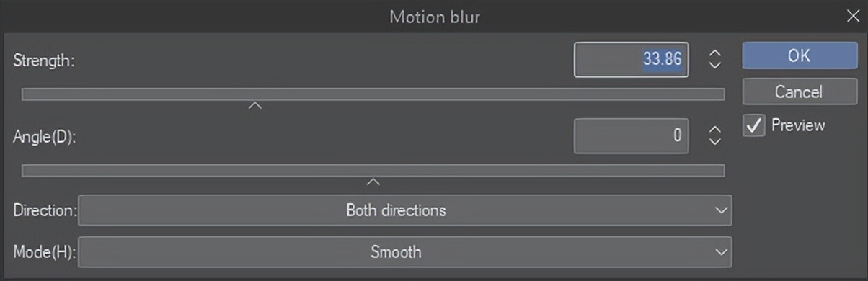This screenshot has width=868, height=281.
Task: Increase Angle using the up stepper arrow
Action: tap(714, 130)
